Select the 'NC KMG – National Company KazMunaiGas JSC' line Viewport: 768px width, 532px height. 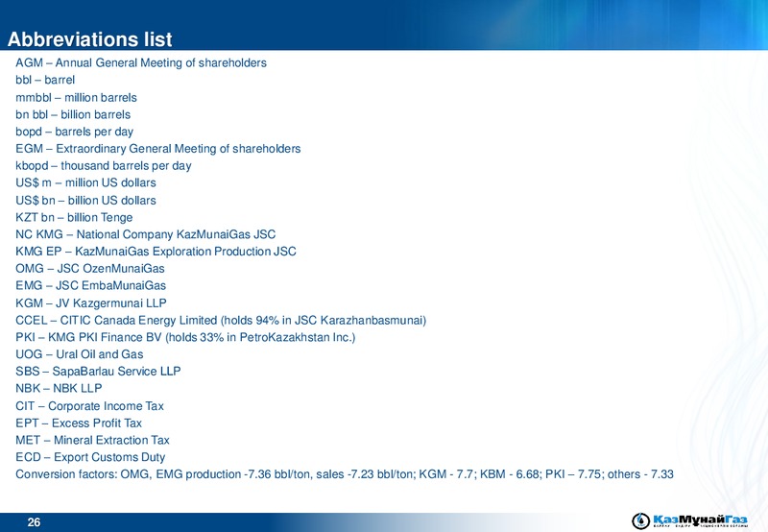(146, 234)
